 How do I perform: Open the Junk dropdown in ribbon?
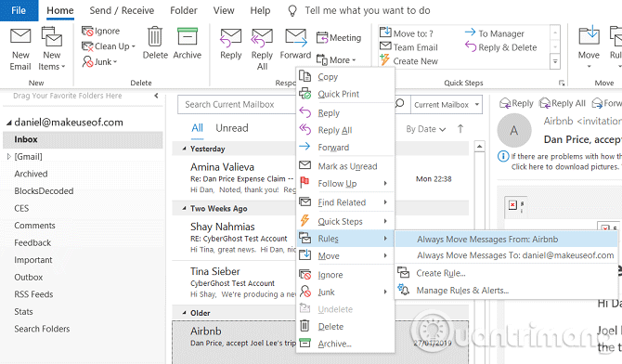pos(99,61)
